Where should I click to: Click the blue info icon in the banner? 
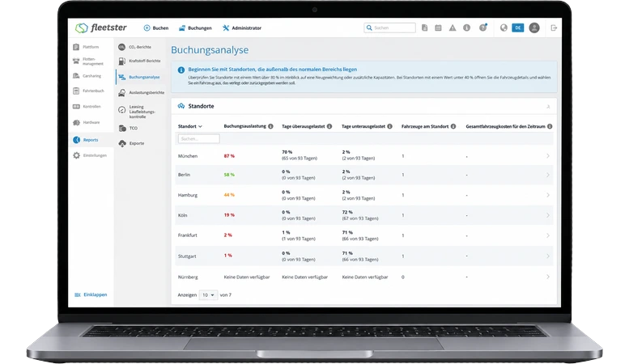(181, 70)
